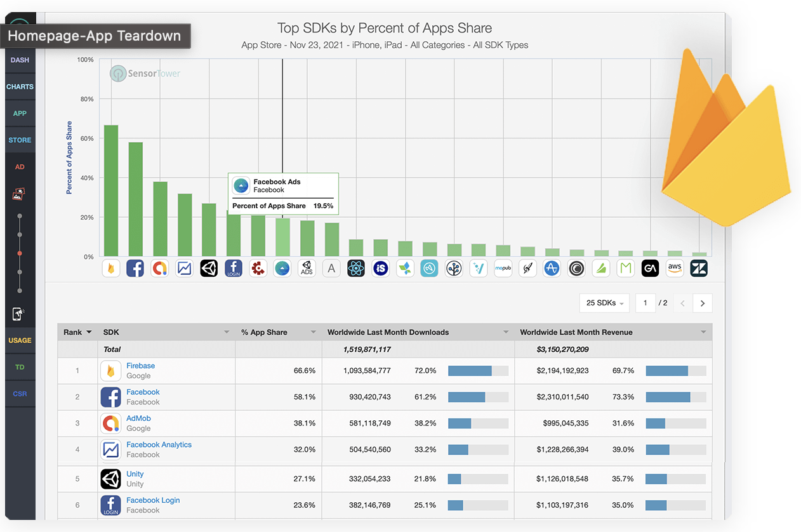Click the AdMob logo in table row 3

click(110, 423)
